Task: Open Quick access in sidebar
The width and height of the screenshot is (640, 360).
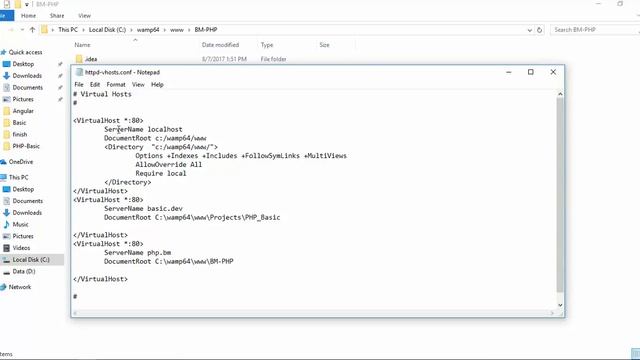Action: tap(25, 52)
